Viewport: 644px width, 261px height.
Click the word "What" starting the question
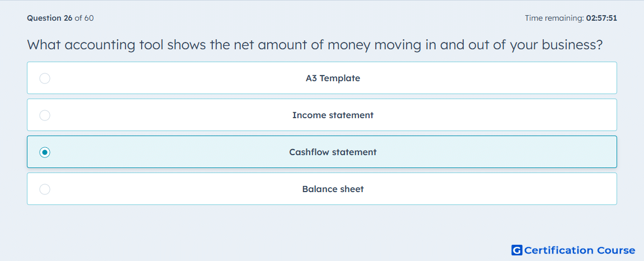pyautogui.click(x=44, y=44)
